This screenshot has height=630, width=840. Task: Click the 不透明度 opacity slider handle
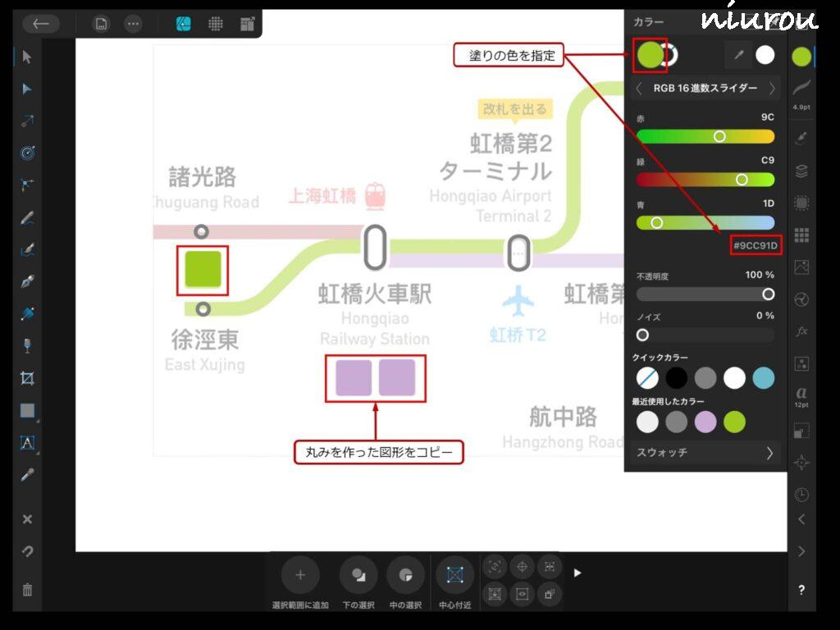769,294
